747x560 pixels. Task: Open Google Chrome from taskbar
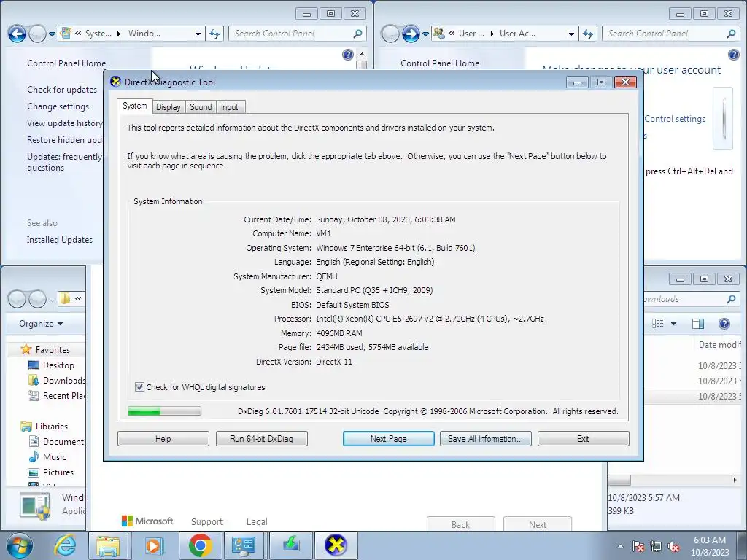coord(200,545)
